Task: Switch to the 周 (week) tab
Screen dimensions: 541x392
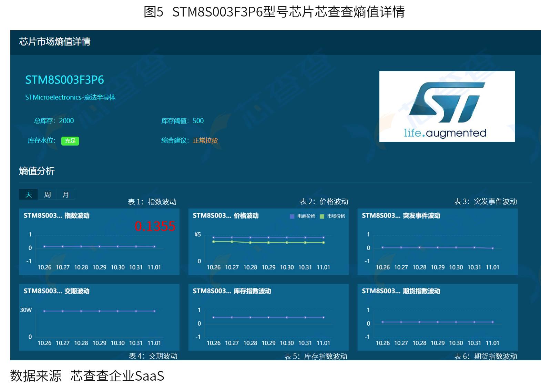Action: tap(47, 194)
